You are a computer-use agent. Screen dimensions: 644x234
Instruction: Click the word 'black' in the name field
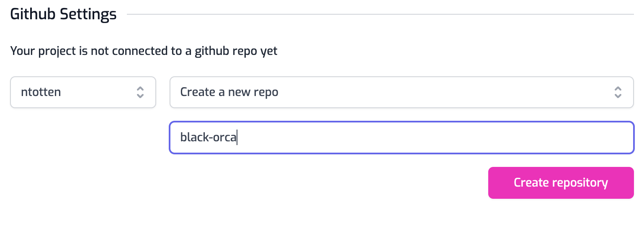[x=192, y=138]
